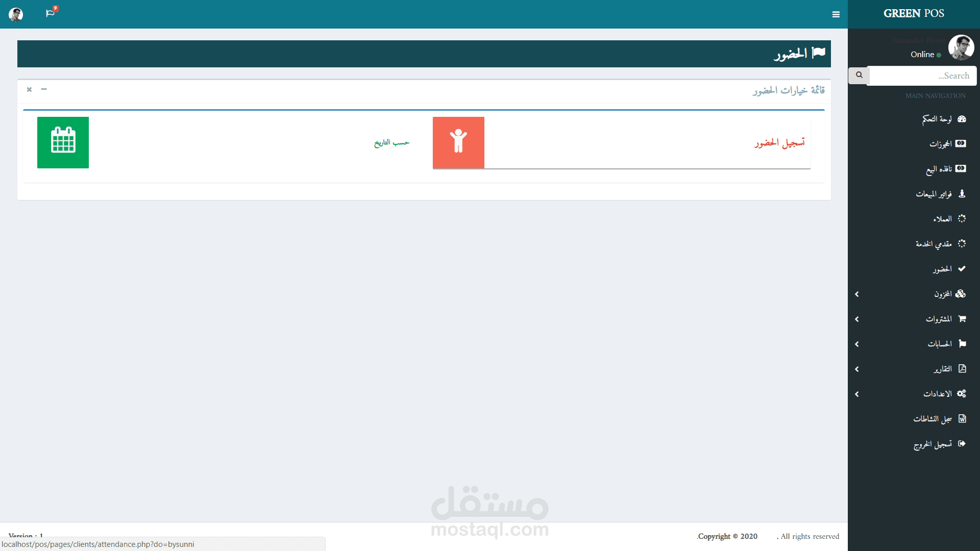Click the red person attendance icon tile
This screenshot has height=551, width=980.
coord(458,142)
